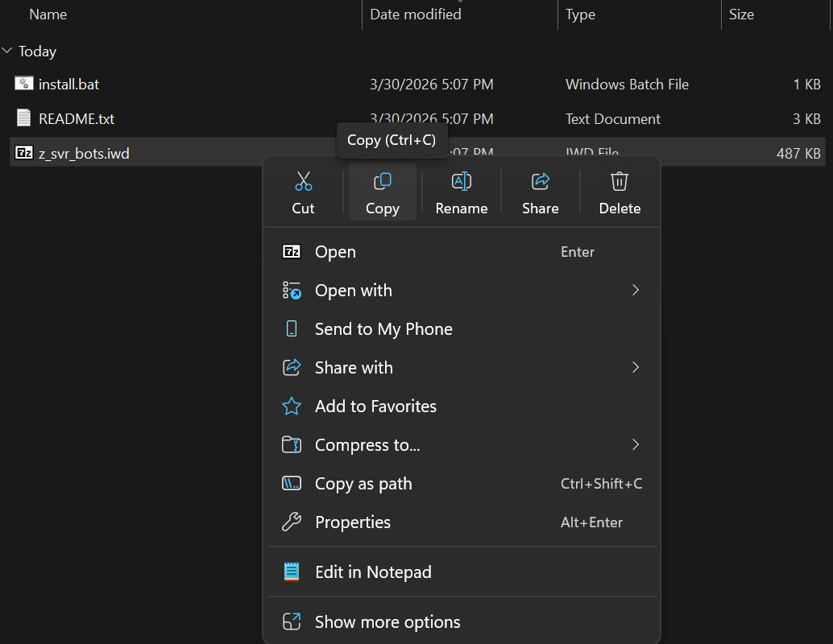
Task: Click the Cut scissors icon
Action: (304, 181)
